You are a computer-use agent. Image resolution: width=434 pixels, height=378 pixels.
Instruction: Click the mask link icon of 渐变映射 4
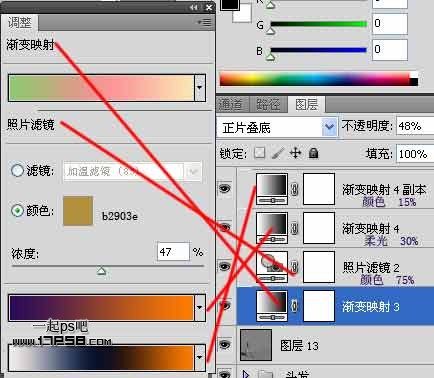(x=295, y=228)
